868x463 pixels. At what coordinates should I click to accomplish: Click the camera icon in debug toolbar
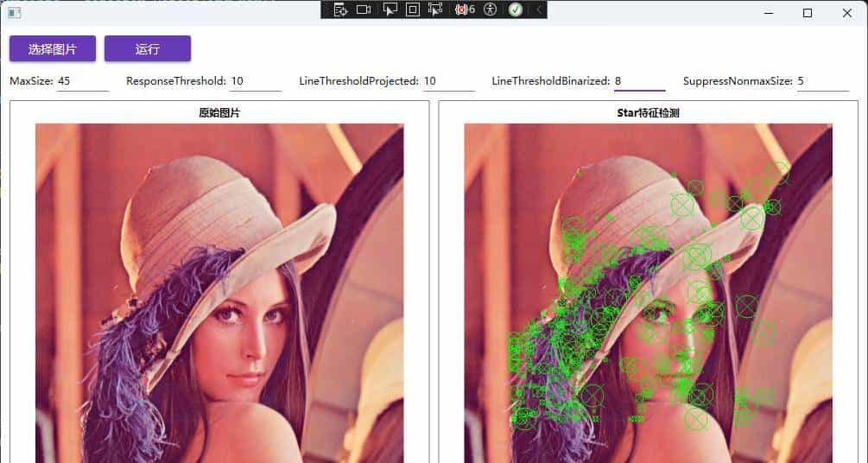[x=364, y=10]
